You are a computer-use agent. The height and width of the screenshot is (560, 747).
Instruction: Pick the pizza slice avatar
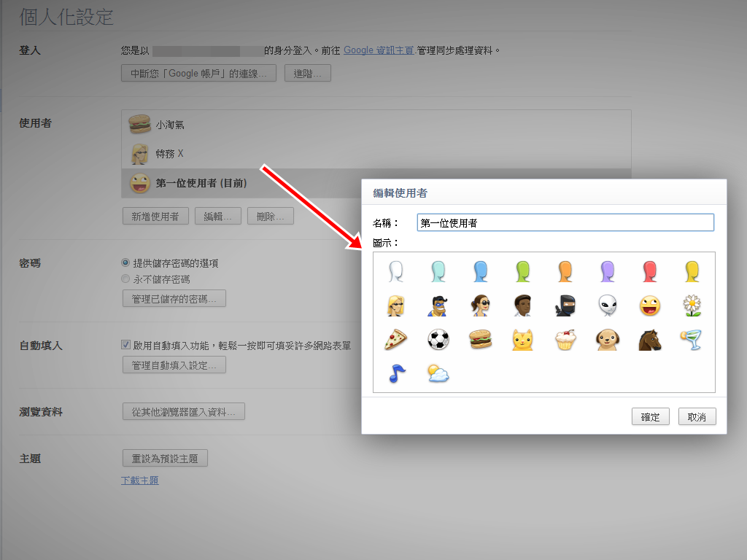[396, 340]
